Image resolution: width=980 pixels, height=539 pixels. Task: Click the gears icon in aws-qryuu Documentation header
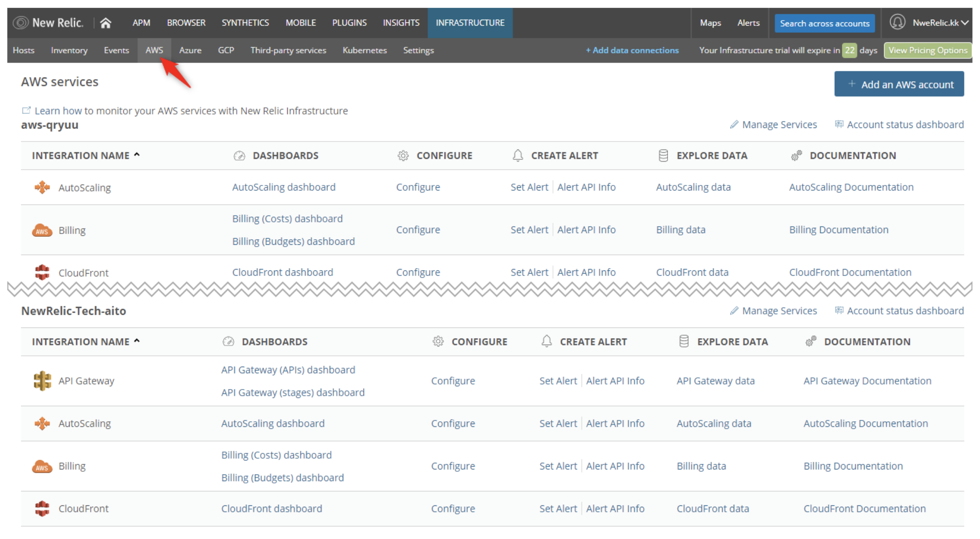click(796, 156)
